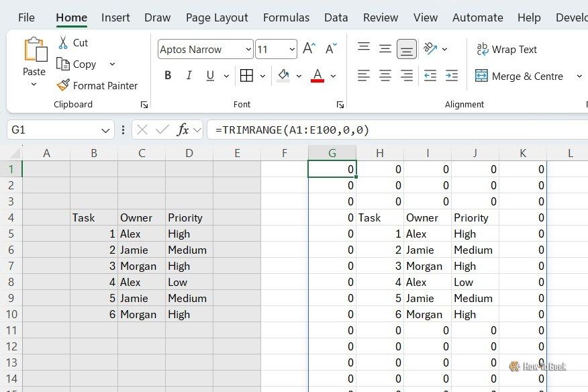This screenshot has height=392, width=588.
Task: Select cell B4 containing Task
Action: (x=94, y=217)
